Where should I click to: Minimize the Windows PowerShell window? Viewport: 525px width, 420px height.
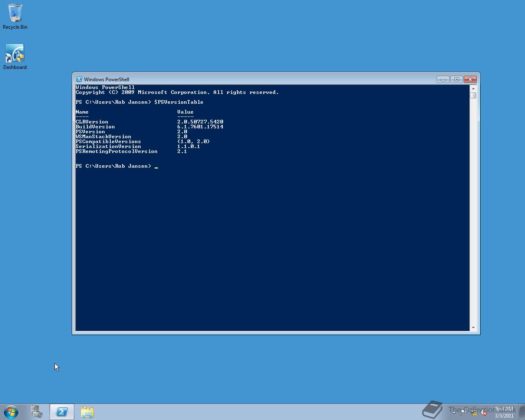443,79
